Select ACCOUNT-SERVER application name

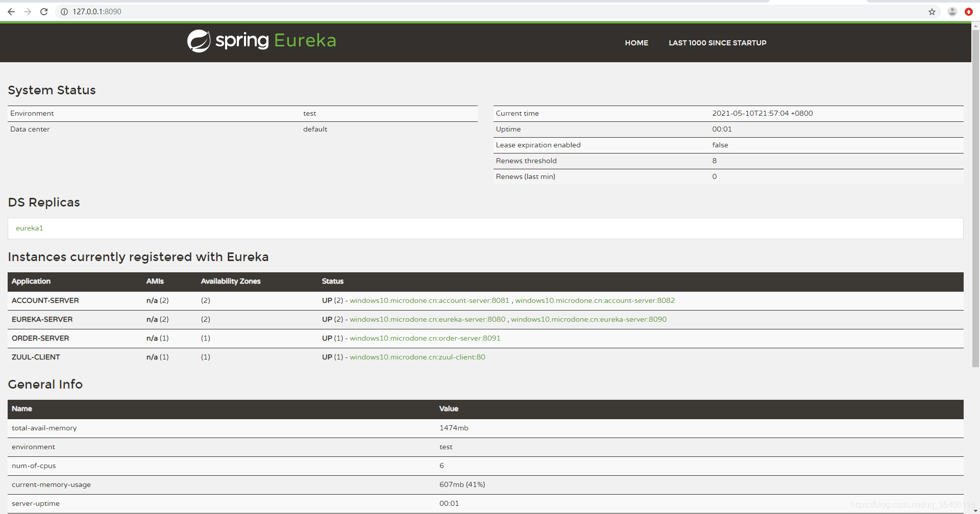pos(45,300)
